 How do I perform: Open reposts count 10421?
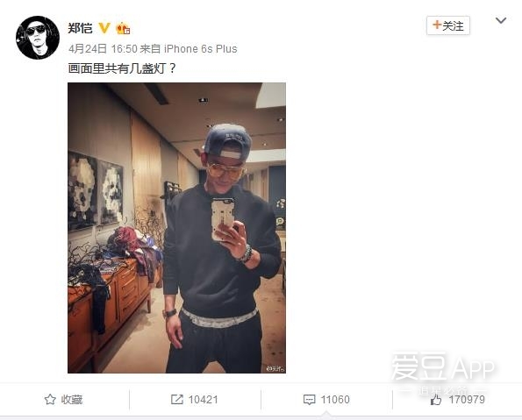point(203,400)
